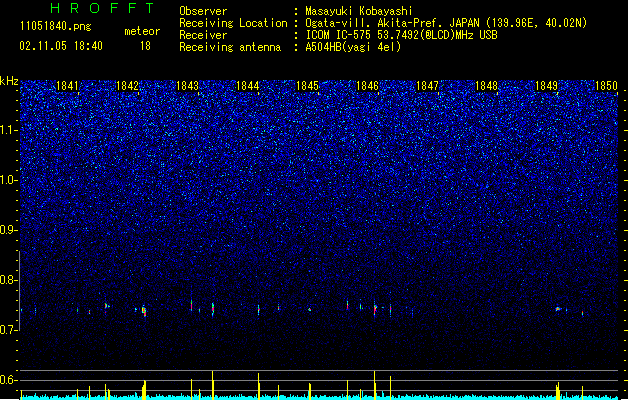Click the 1850 time marker
629x400 pixels.
(606, 86)
